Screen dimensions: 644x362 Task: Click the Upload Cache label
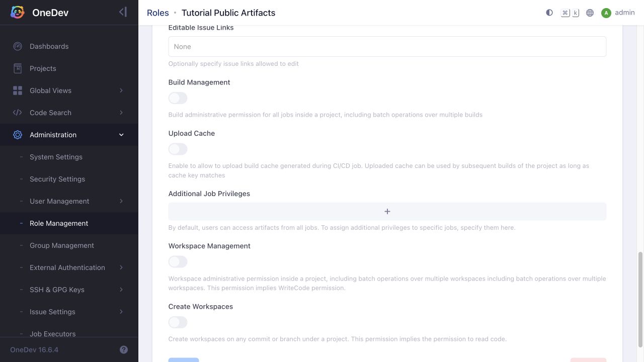point(192,133)
